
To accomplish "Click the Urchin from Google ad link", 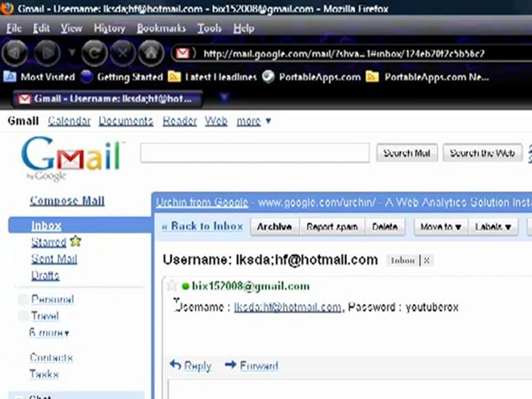I will (x=202, y=203).
